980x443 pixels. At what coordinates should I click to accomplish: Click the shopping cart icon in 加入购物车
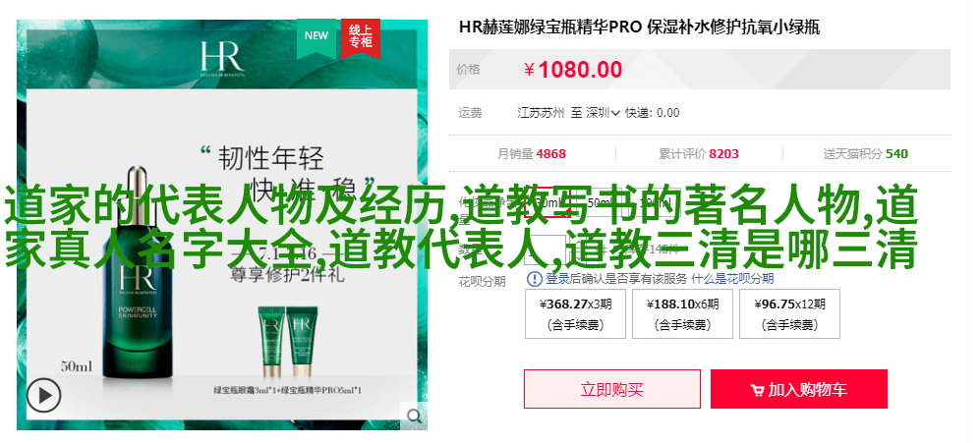tap(757, 391)
